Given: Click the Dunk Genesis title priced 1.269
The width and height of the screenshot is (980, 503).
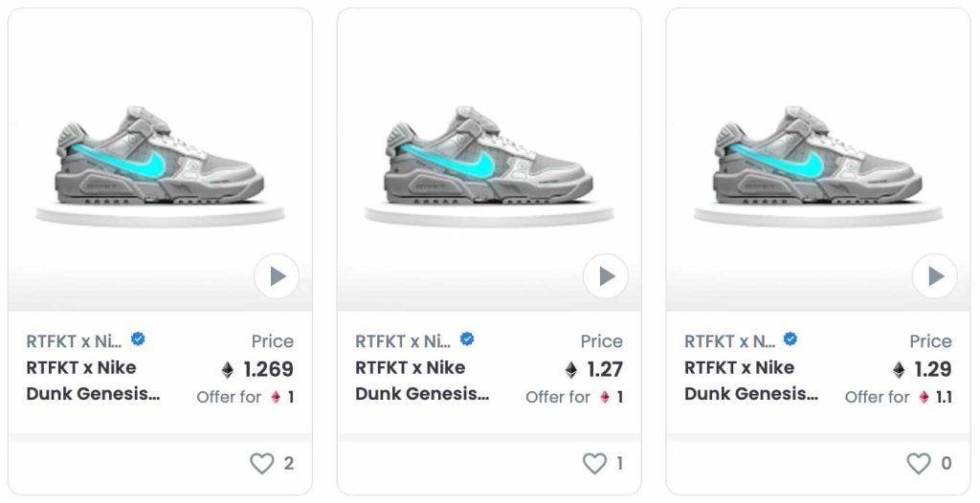Looking at the screenshot, I should click(93, 381).
